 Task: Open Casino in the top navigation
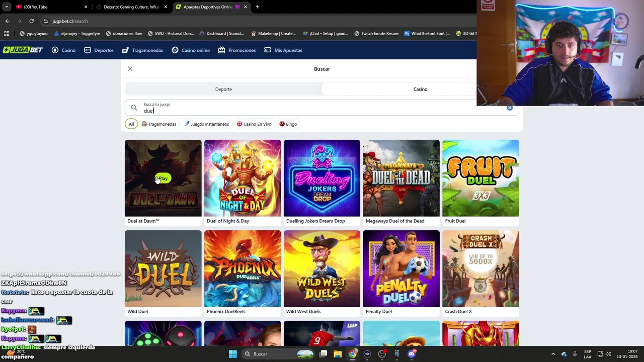pos(64,50)
